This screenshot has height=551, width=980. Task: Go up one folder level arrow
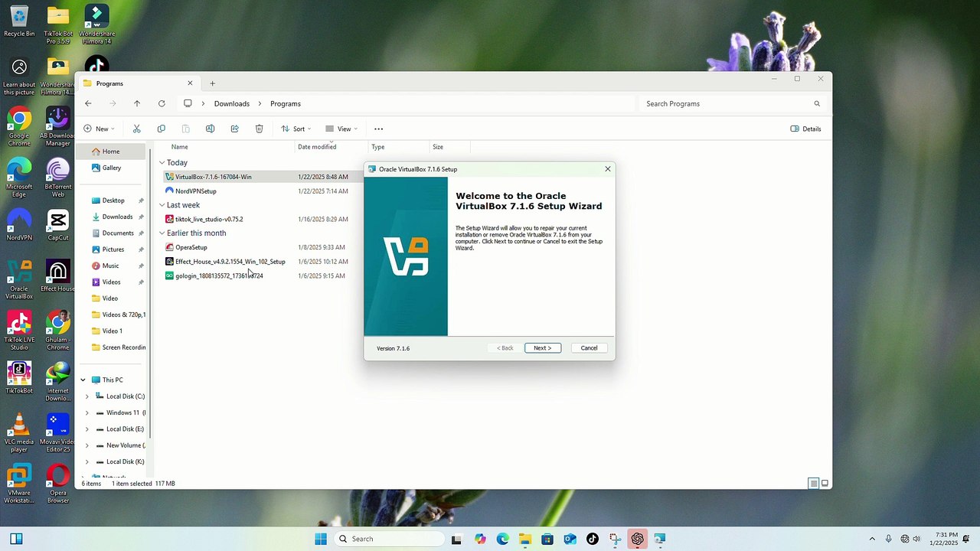(137, 103)
